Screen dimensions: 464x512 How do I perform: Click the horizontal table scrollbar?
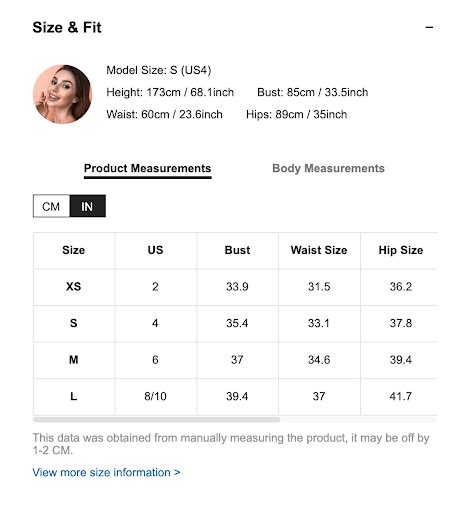point(156,419)
